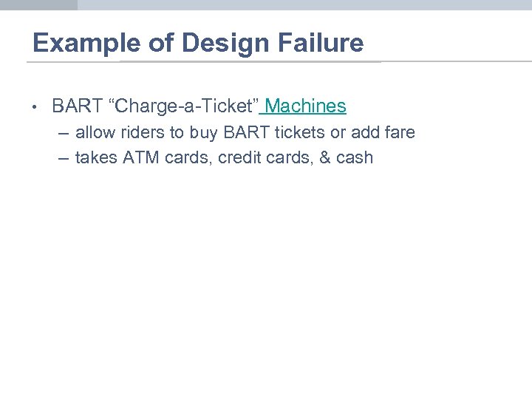This screenshot has height=399, width=532.
Task: Click the word "takes" in the second sub-bullet
Action: pyautogui.click(x=95, y=157)
